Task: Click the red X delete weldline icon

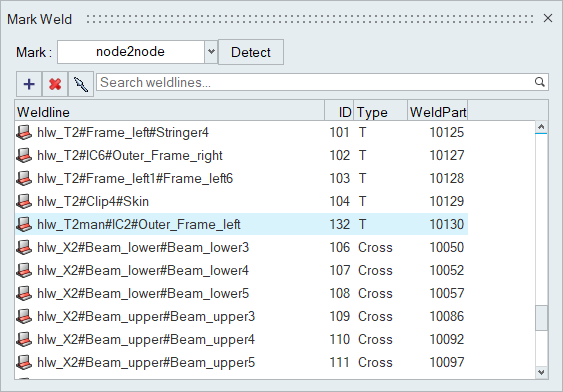Action: (x=55, y=84)
